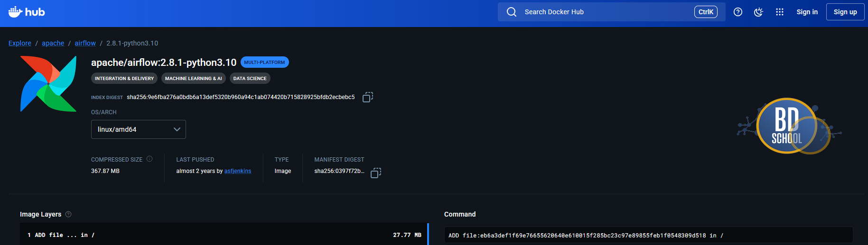The image size is (868, 245).
Task: Open the airflow breadcrumb link
Action: [x=85, y=43]
